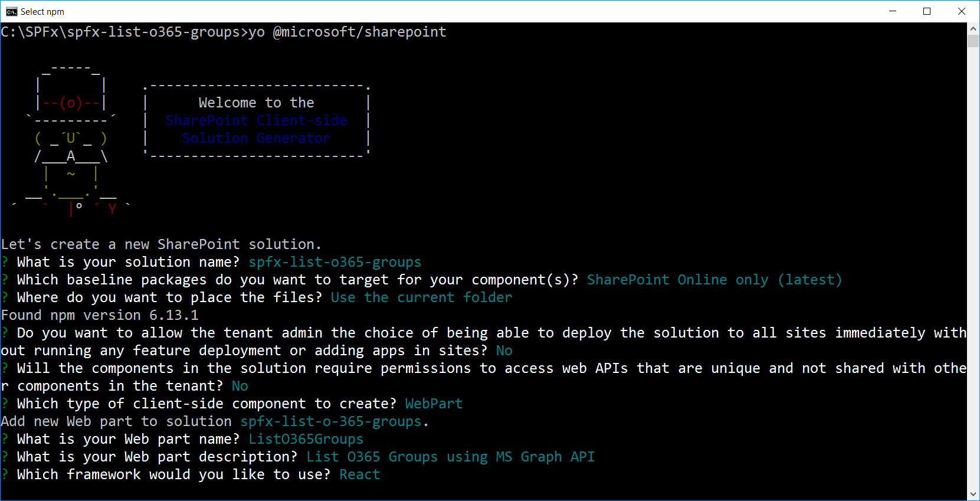Click the "ListO365Groups" web part name
The height and width of the screenshot is (501, 980).
coord(306,439)
